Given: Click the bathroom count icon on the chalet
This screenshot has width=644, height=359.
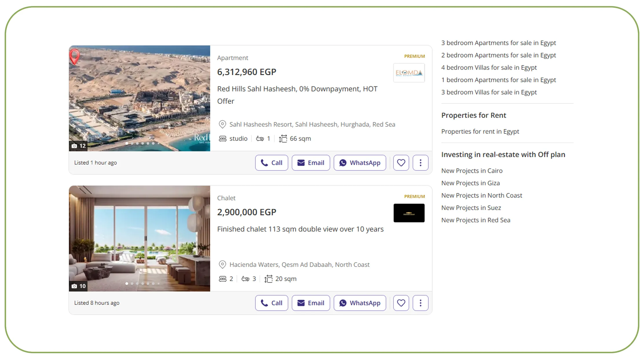Looking at the screenshot, I should [246, 279].
